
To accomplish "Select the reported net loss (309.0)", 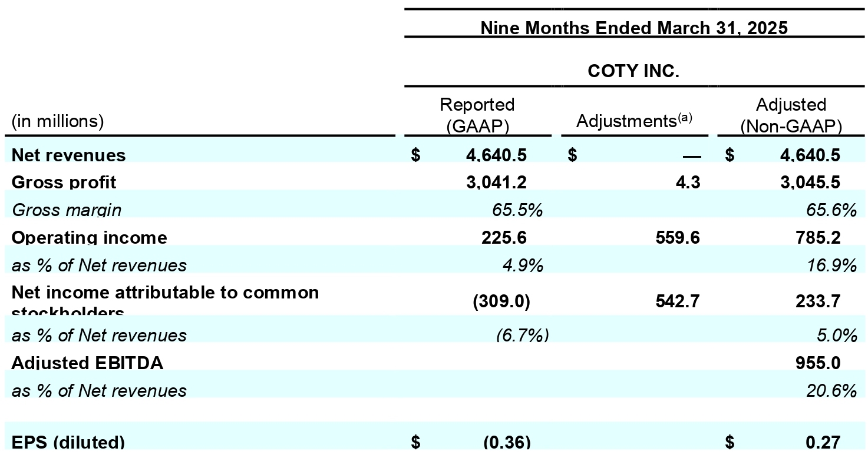I will pyautogui.click(x=501, y=301).
